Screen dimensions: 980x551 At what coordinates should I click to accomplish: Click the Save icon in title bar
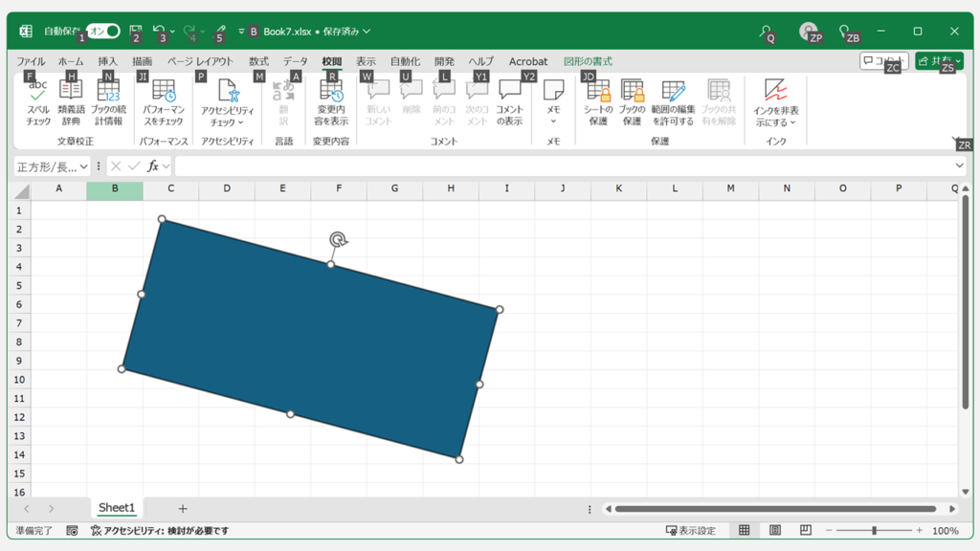tap(135, 31)
